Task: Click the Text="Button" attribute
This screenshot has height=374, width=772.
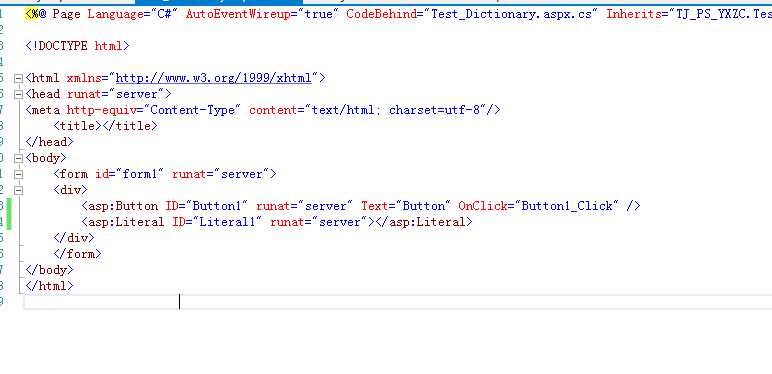Action: [x=406, y=206]
